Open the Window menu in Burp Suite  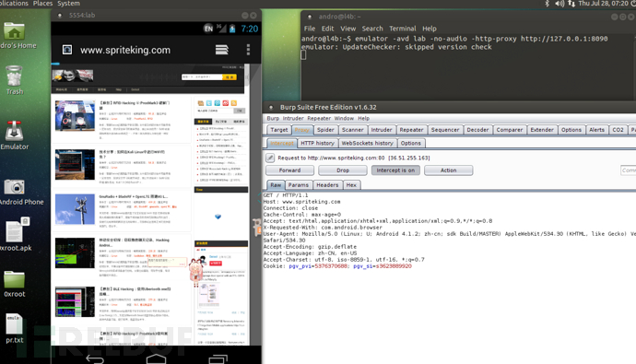344,118
